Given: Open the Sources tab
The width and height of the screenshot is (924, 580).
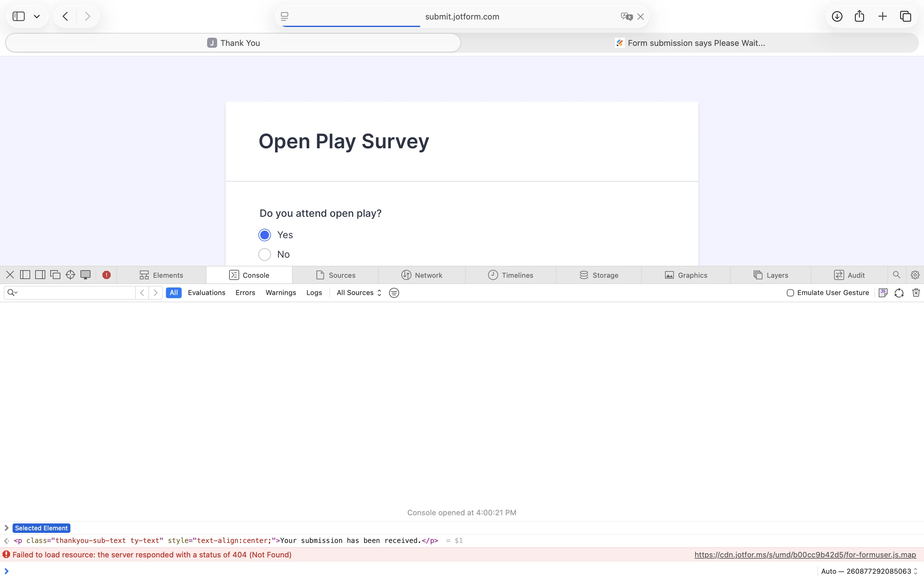Looking at the screenshot, I should point(335,275).
